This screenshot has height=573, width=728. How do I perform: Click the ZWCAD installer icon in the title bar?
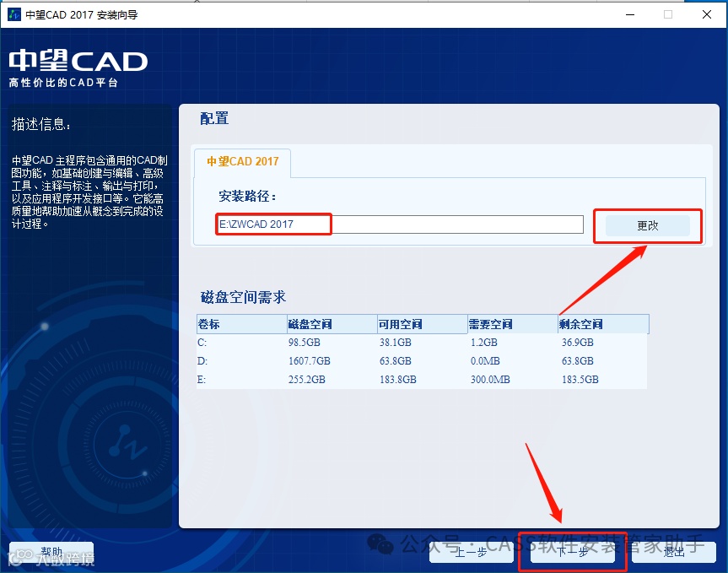click(14, 14)
